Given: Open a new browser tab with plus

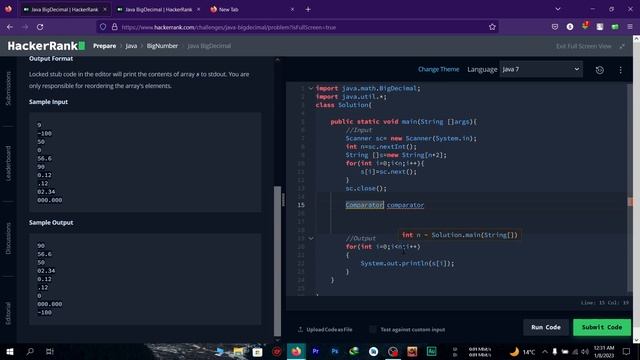Looking at the screenshot, I should (x=308, y=9).
